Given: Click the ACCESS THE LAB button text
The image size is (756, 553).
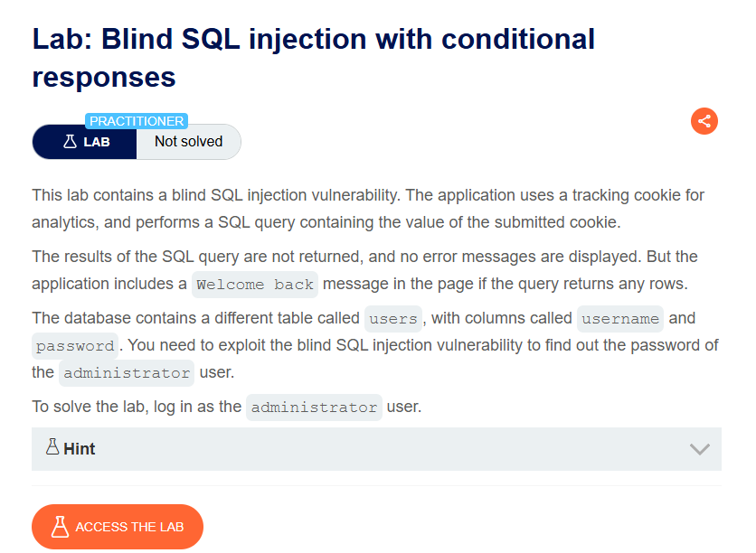Looking at the screenshot, I should click(129, 527).
